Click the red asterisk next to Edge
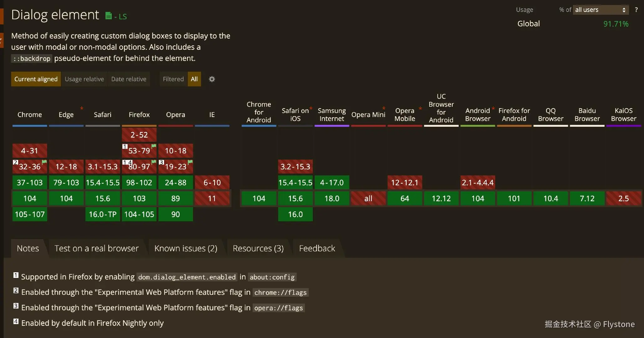This screenshot has height=338, width=644. (x=82, y=108)
